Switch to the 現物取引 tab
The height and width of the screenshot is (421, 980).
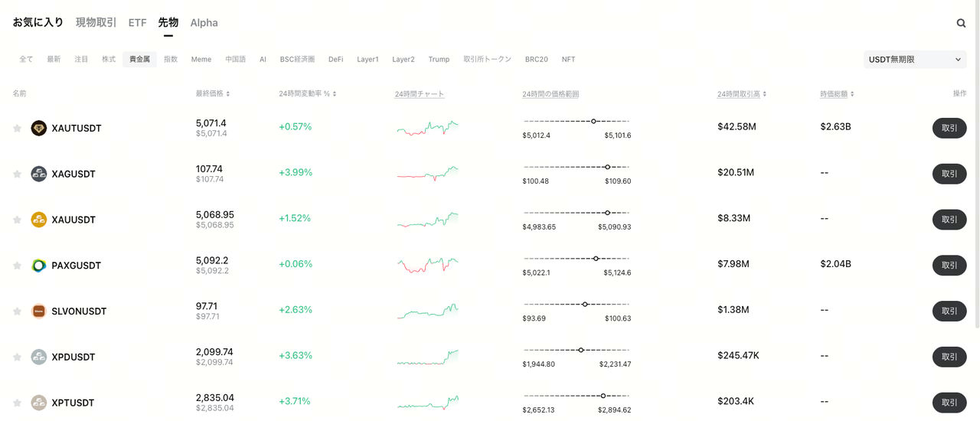[96, 23]
